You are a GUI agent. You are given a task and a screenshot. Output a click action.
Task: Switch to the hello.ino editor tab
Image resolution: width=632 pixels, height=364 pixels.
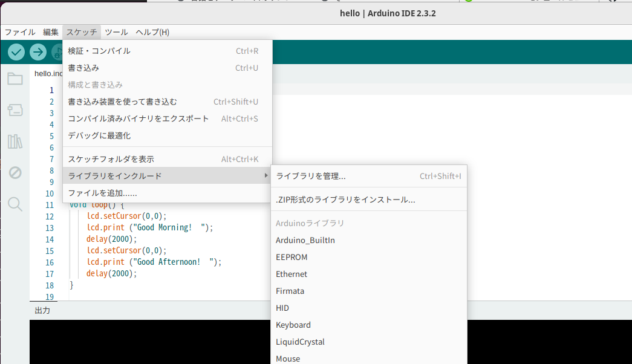click(x=48, y=73)
